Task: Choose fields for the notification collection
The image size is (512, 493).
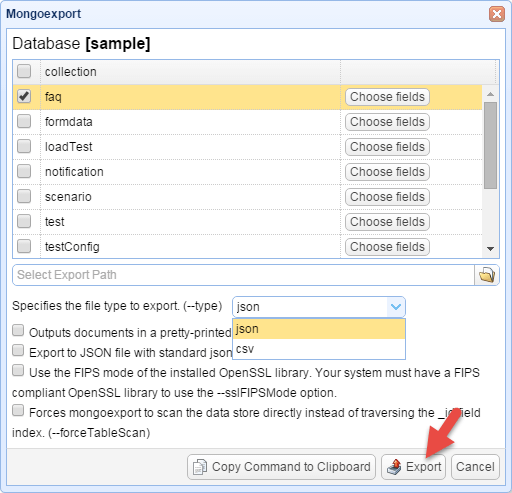Action: [x=387, y=172]
